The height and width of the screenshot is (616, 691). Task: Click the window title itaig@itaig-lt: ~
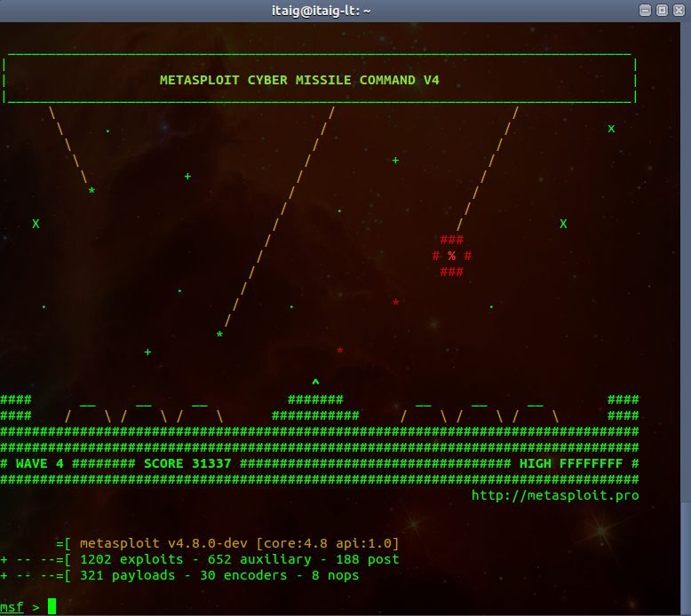point(321,11)
